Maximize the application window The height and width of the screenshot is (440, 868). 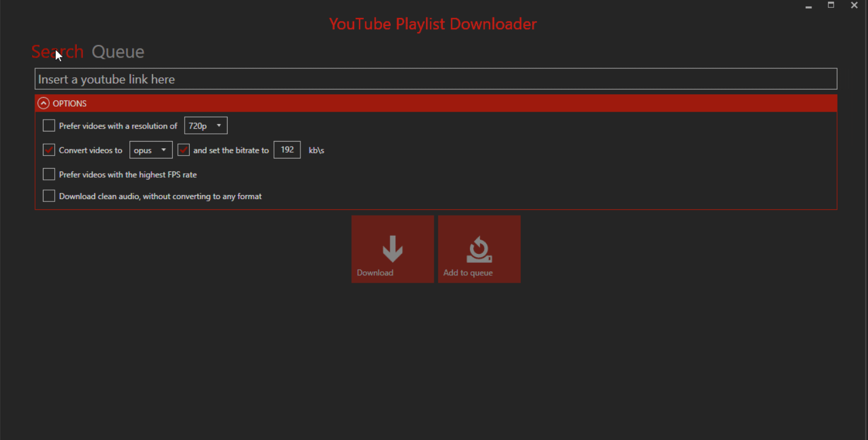click(x=831, y=5)
